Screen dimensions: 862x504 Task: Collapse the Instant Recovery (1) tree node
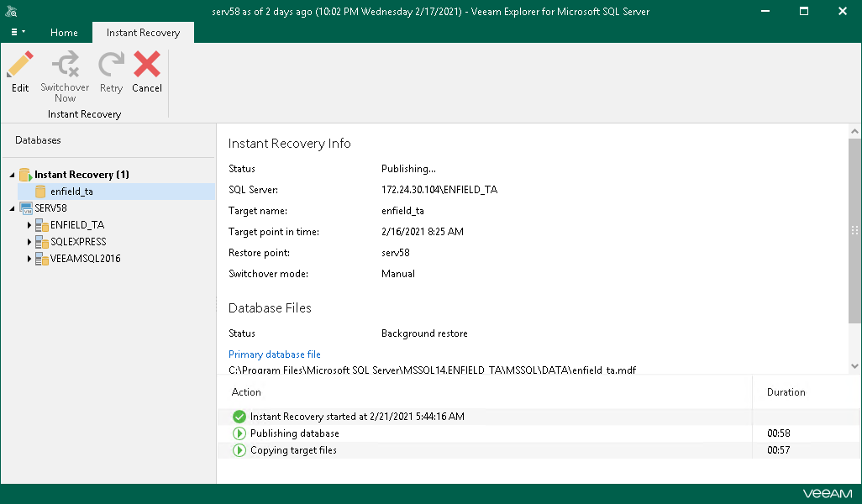click(x=12, y=175)
